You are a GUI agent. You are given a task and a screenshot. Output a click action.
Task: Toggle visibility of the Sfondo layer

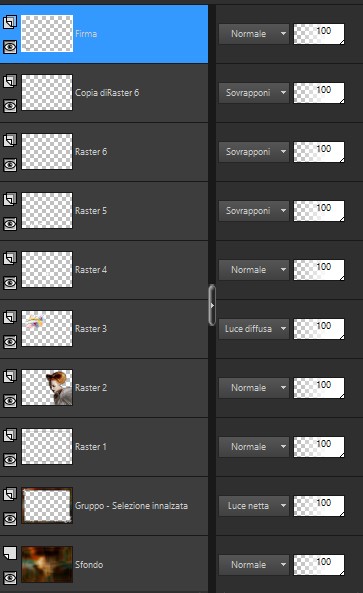[10, 578]
